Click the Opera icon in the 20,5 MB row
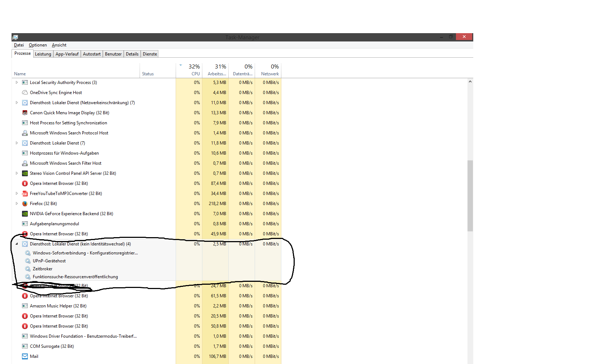Image resolution: width=606 pixels, height=364 pixels. 25,316
